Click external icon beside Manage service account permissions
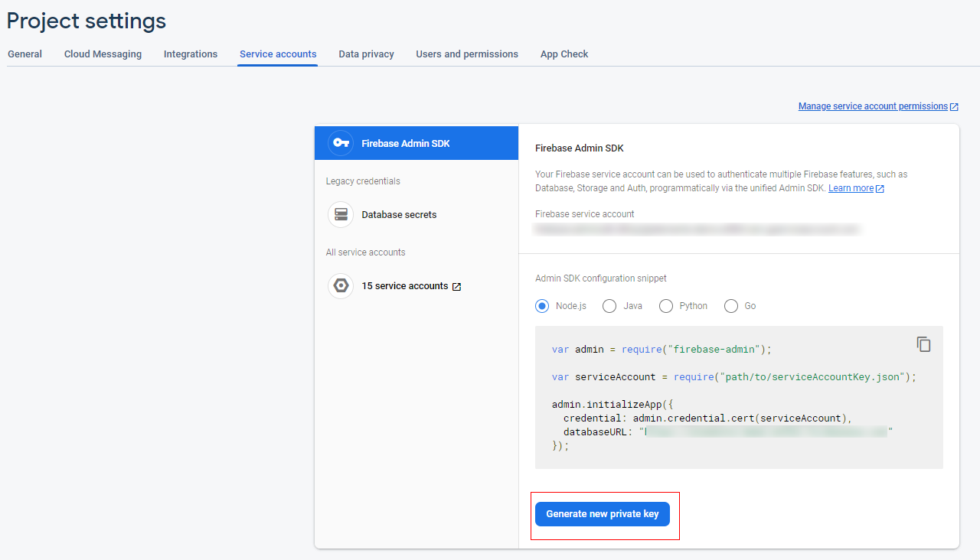 [954, 107]
